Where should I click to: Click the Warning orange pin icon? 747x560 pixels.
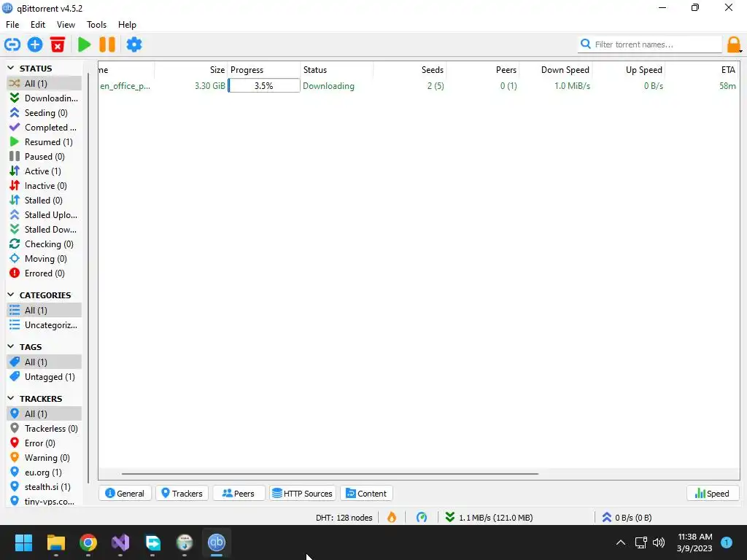click(x=15, y=458)
